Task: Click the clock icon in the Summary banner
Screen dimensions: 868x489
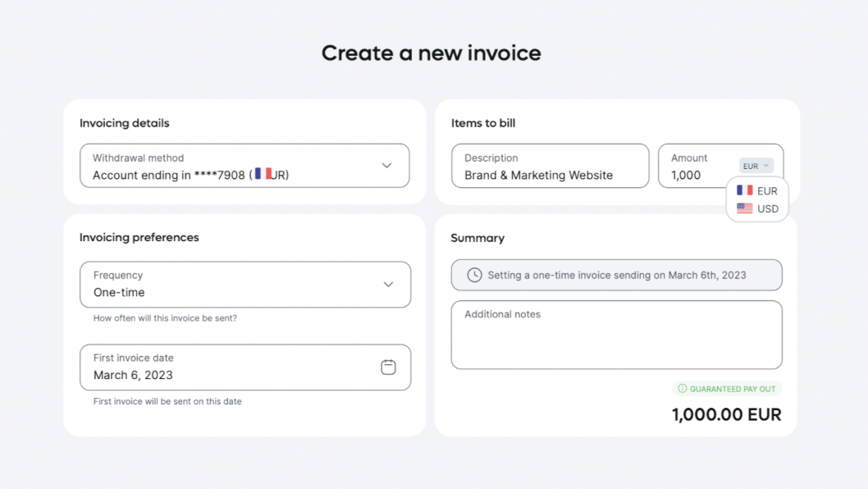Action: [473, 275]
